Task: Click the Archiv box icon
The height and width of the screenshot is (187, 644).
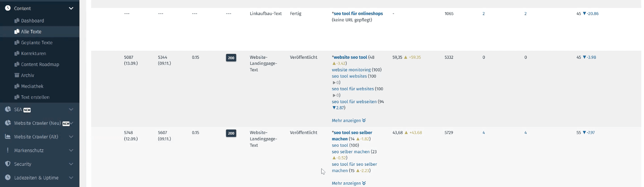Action: (x=17, y=75)
